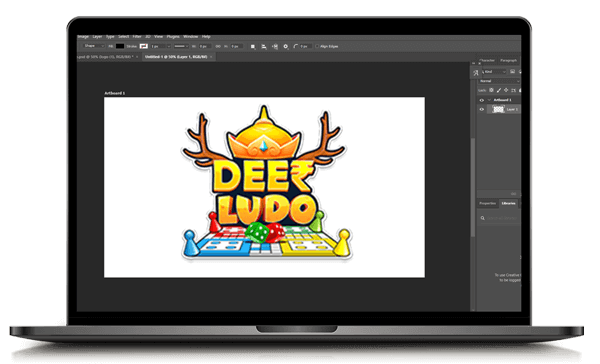Open the Normal blend mode dropdown
Image resolution: width=600 pixels, height=364 pixels.
click(x=499, y=81)
